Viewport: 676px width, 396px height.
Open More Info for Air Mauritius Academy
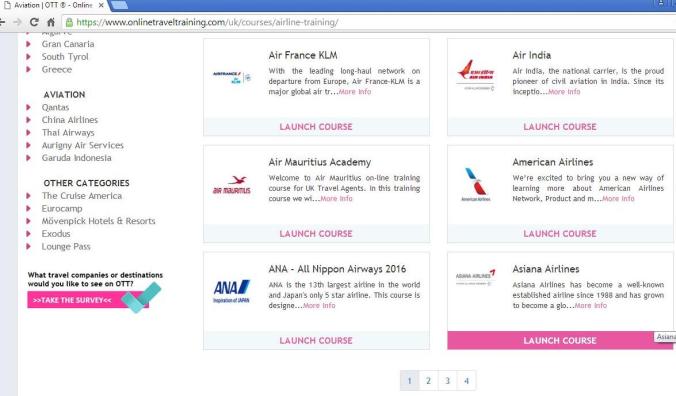point(336,199)
